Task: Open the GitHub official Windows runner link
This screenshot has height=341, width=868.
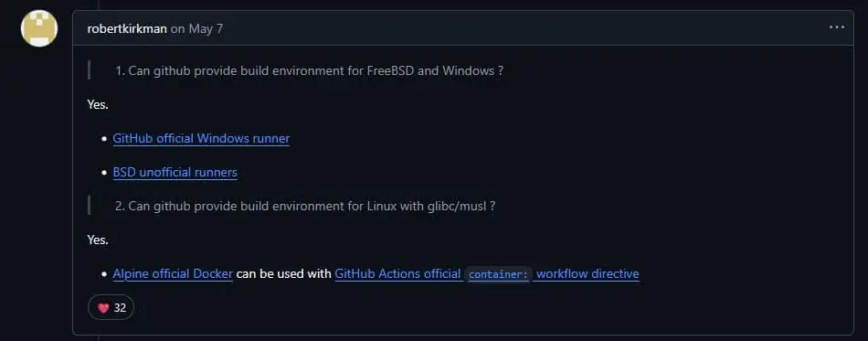Action: tap(201, 138)
